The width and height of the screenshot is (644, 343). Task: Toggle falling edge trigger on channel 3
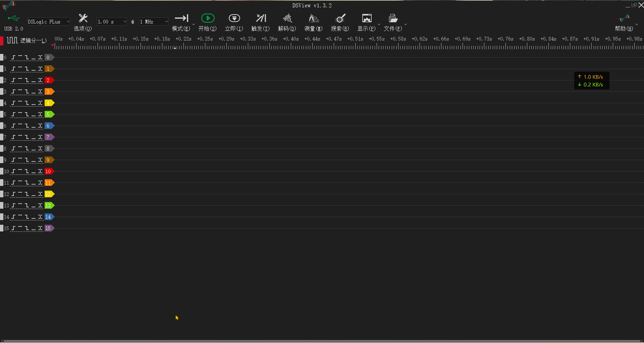27,92
